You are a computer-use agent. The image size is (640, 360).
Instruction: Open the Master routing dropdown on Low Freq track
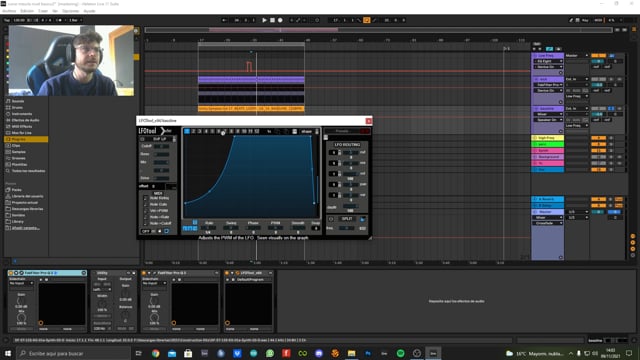pyautogui.click(x=577, y=56)
